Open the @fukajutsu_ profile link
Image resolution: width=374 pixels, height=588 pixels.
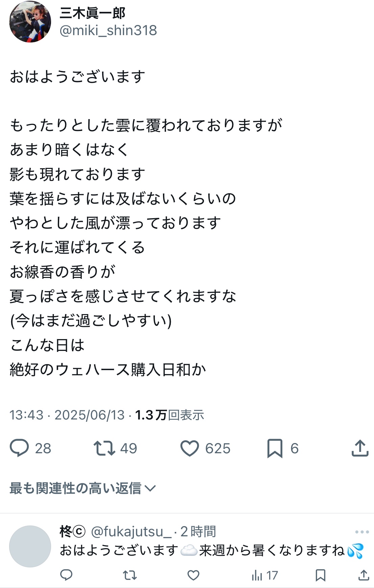tap(131, 532)
